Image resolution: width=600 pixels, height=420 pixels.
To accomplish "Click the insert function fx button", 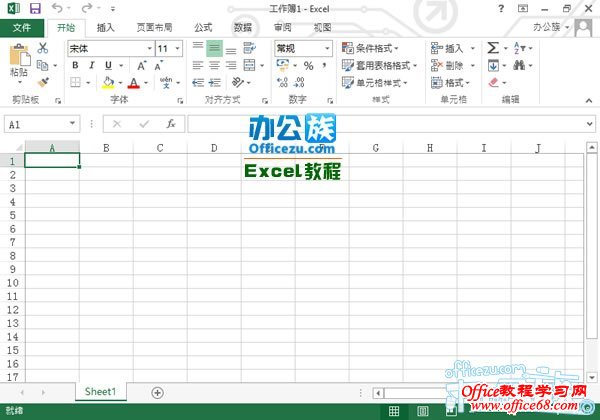I will coord(171,124).
